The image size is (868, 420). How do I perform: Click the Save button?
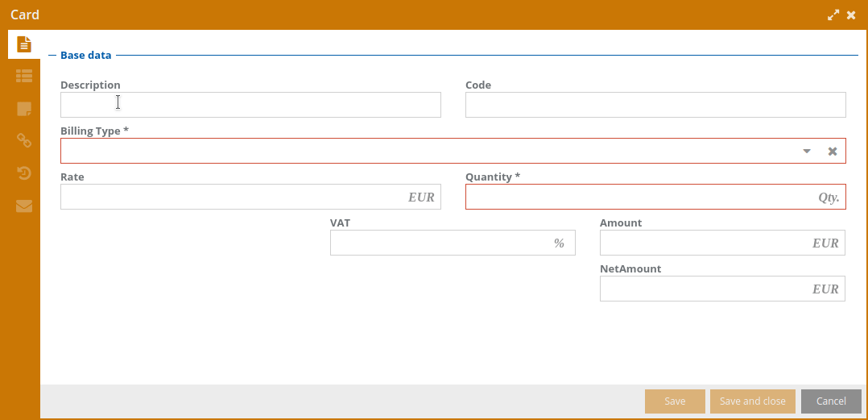tap(675, 401)
